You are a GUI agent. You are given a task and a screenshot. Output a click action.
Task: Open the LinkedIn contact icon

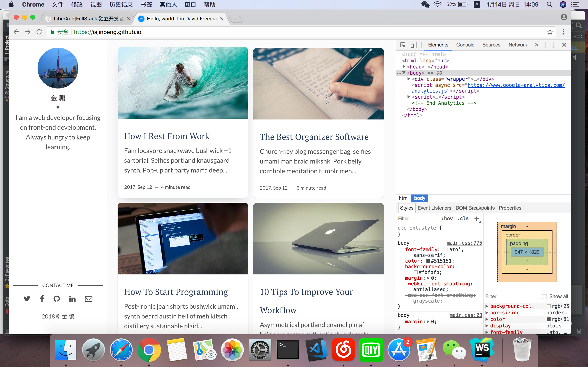pos(72,298)
